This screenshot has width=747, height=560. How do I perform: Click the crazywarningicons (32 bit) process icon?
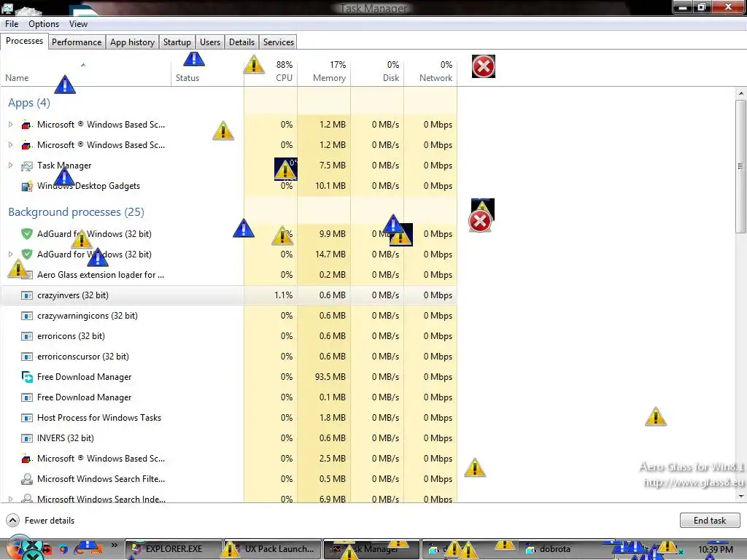pos(27,316)
